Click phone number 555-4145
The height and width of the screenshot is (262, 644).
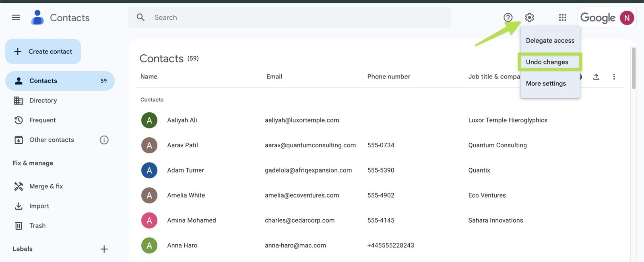pyautogui.click(x=381, y=220)
